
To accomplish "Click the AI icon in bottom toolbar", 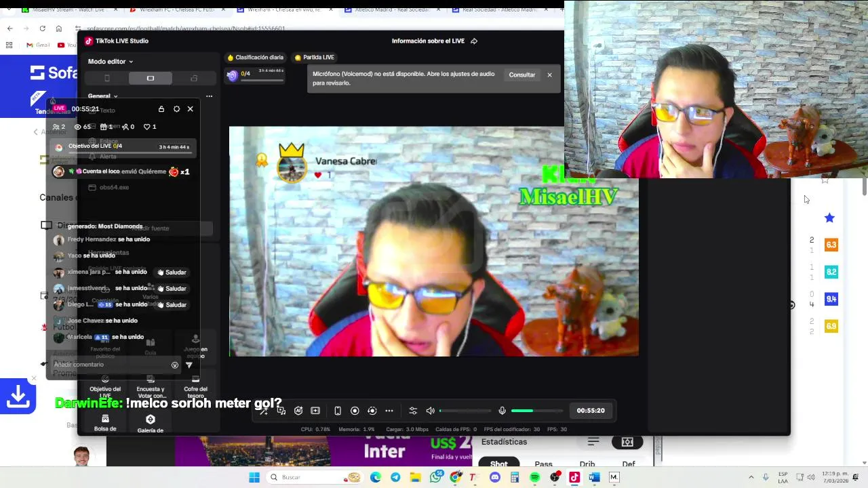I will tap(298, 411).
